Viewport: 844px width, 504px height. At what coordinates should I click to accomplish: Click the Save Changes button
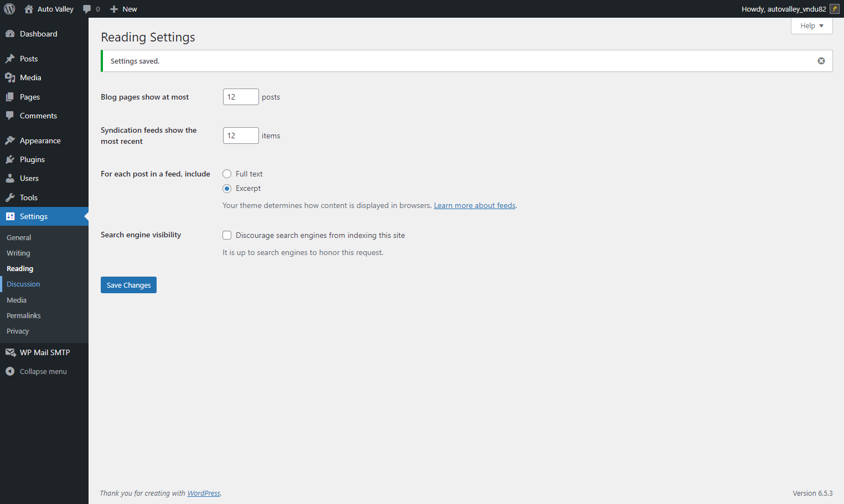tap(128, 285)
